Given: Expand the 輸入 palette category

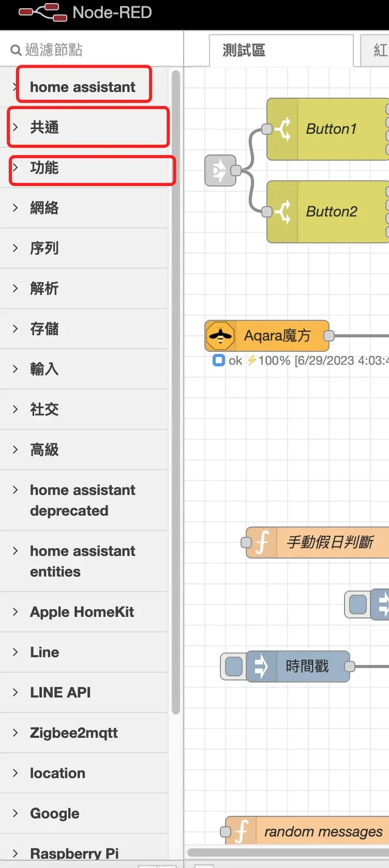Looking at the screenshot, I should point(84,369).
